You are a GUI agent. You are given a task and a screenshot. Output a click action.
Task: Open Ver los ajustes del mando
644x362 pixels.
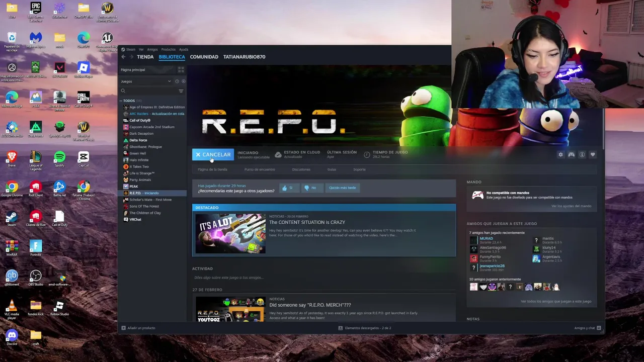(x=571, y=206)
